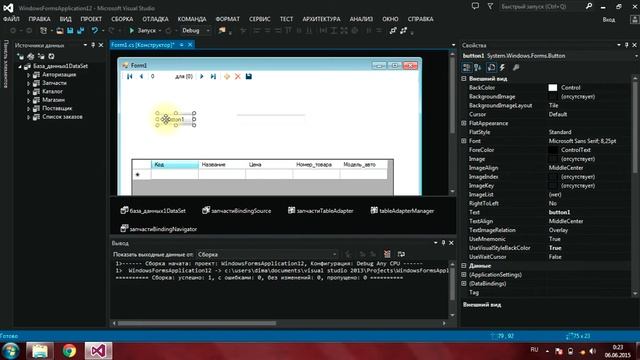Open the ФОРМАТ menu

(x=228, y=19)
